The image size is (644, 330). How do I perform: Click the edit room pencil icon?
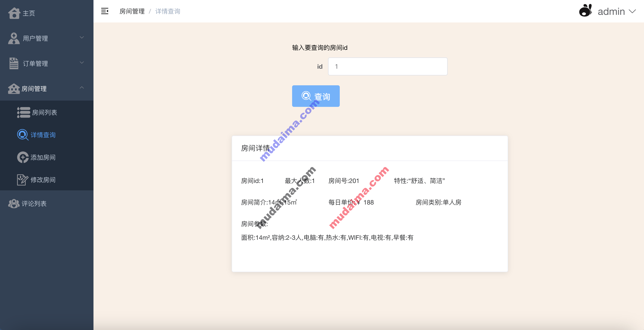point(23,180)
